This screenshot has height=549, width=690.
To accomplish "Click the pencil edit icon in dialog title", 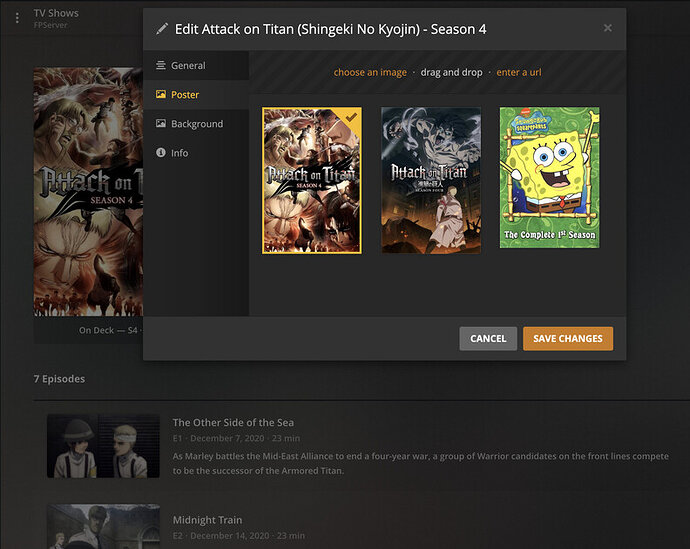I will tap(162, 29).
